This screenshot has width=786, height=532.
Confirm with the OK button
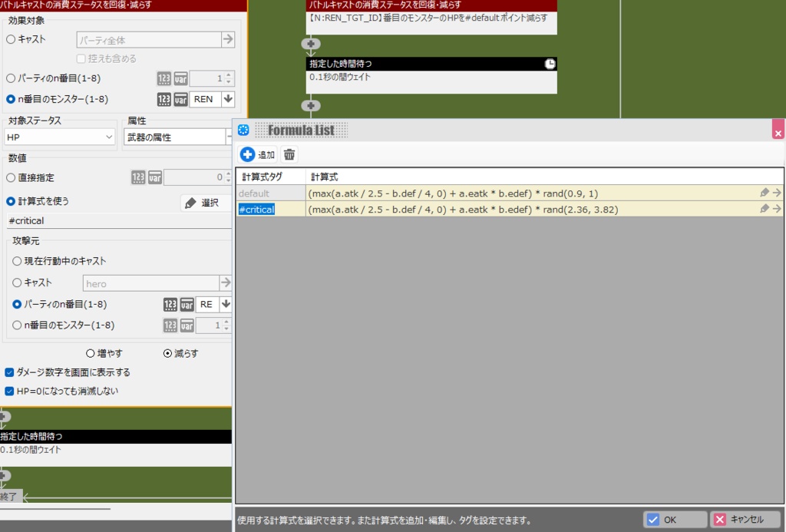pos(675,520)
